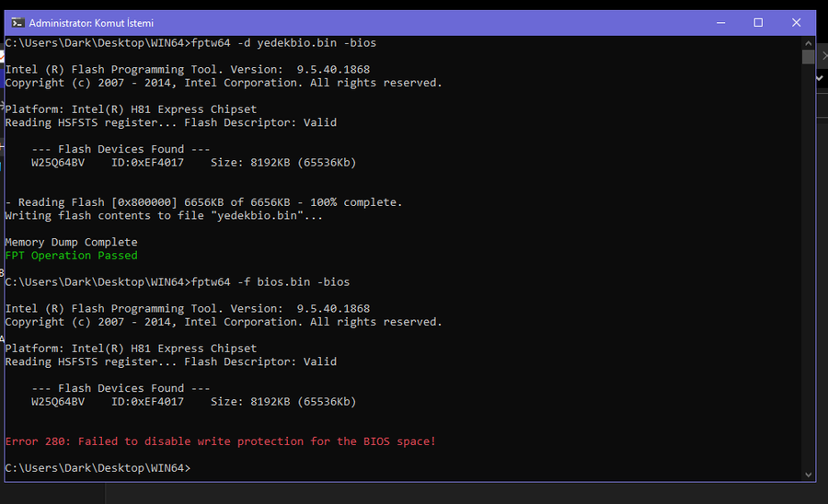Screen dimensions: 828x504
Task: Open the Command Prompt system menu icon
Action: (x=18, y=23)
